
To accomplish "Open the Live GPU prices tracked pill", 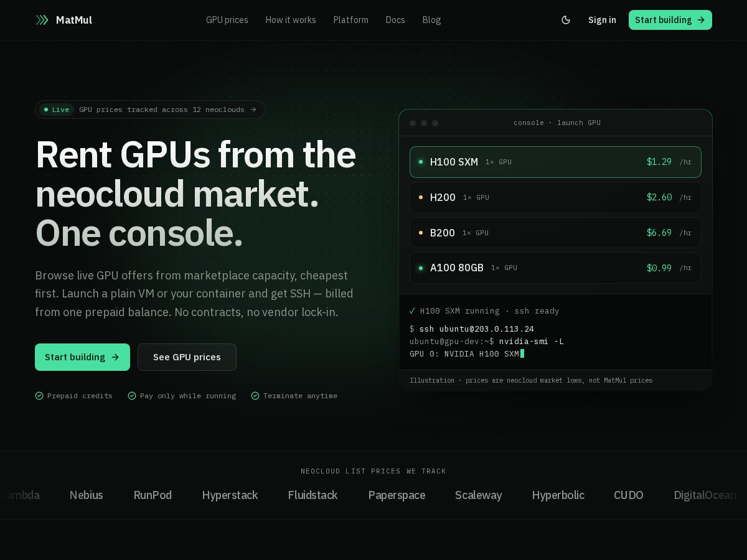I will point(150,110).
